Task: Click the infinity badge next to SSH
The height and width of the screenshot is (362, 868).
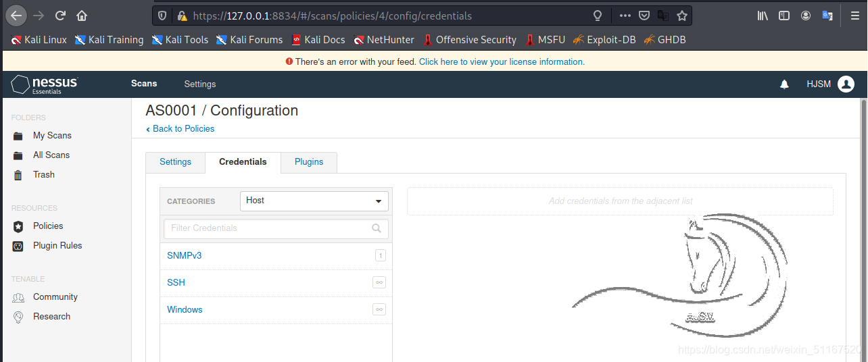Action: tap(379, 282)
